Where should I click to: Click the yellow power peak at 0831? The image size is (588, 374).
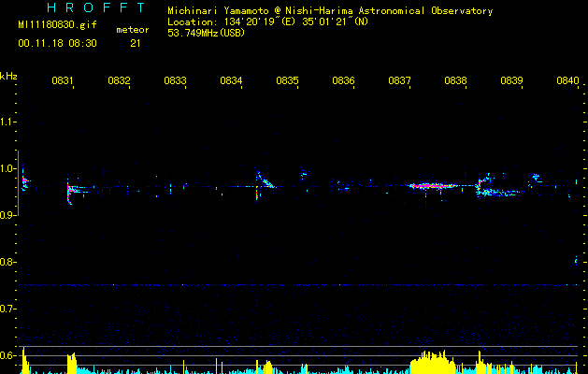(72, 363)
